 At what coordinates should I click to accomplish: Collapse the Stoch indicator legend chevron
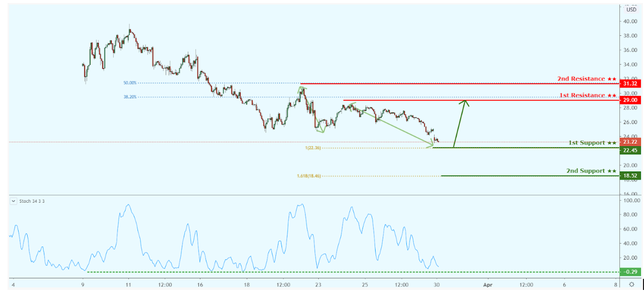[x=13, y=201]
